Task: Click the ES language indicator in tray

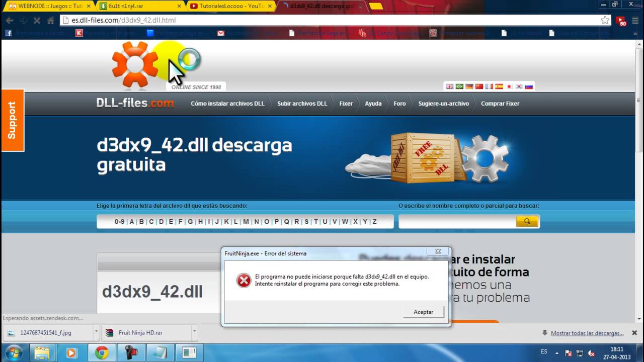Action: point(544,352)
